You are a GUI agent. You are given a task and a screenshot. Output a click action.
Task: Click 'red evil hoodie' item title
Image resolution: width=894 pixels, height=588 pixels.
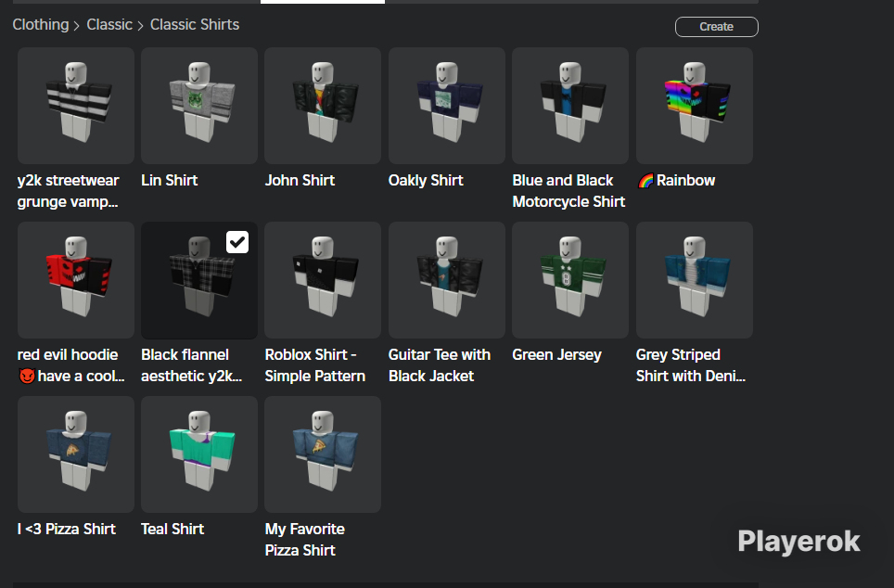(x=70, y=365)
